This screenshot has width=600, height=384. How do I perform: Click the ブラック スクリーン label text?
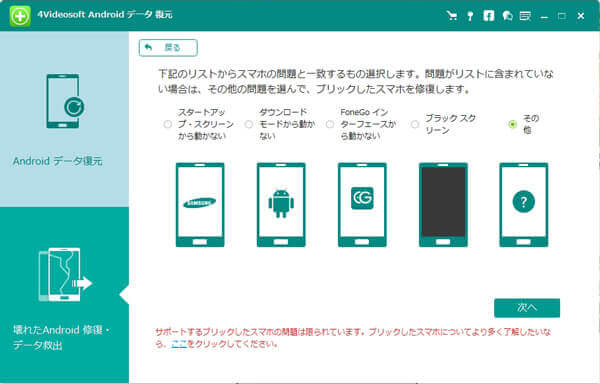pyautogui.click(x=450, y=124)
